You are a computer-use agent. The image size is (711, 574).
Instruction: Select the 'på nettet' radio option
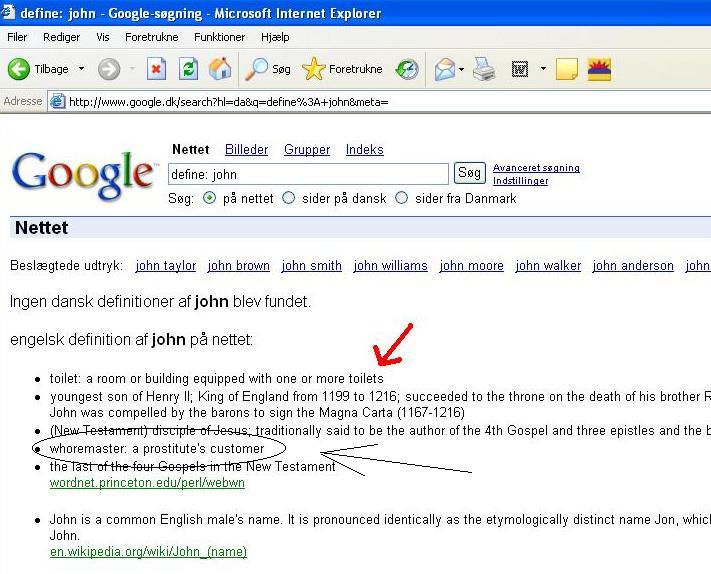click(x=209, y=198)
